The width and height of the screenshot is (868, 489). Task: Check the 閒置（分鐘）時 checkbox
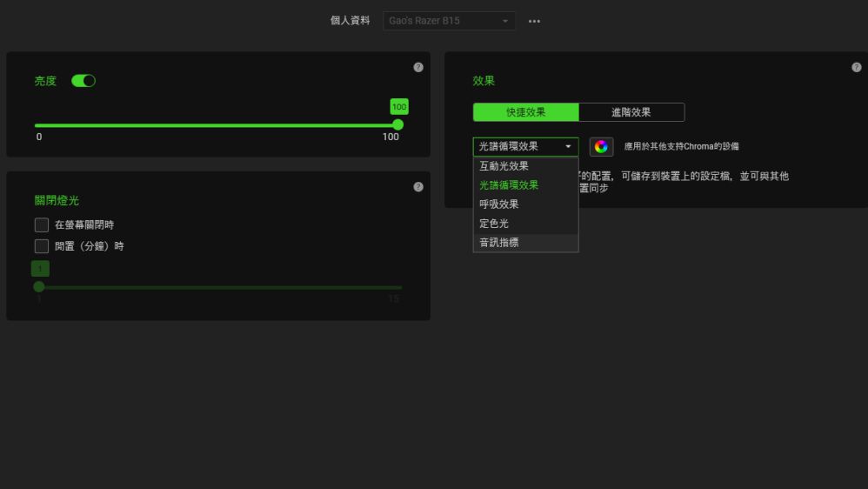[x=42, y=246]
